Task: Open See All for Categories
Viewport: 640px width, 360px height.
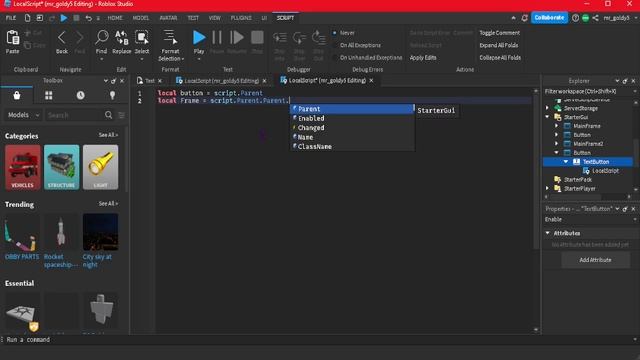Action: (x=108, y=135)
